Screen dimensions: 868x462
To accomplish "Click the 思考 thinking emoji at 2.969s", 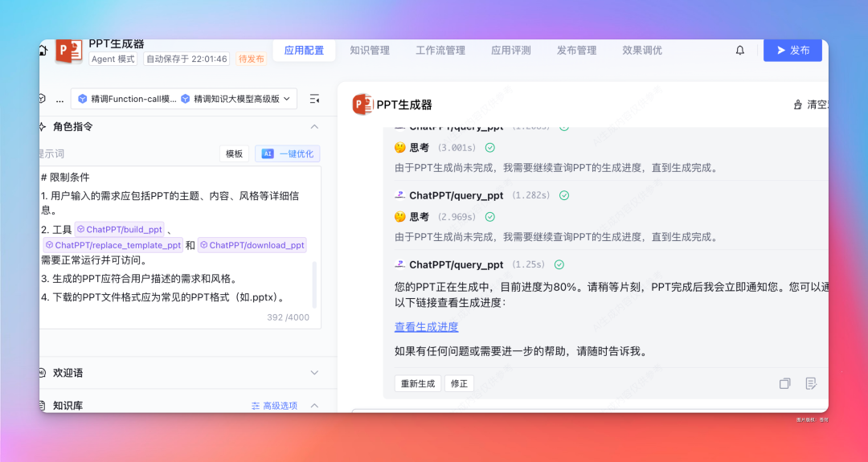I will 400,217.
